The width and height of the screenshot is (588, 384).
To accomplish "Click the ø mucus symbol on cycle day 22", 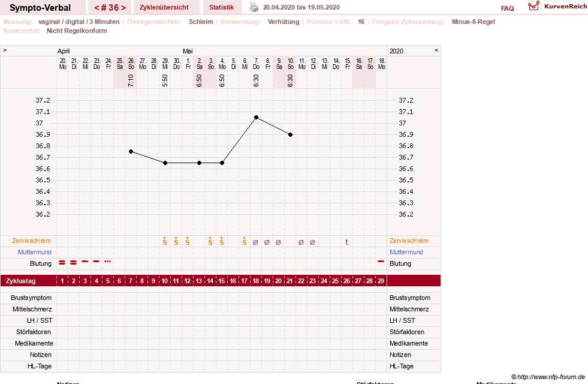I will click(x=301, y=242).
